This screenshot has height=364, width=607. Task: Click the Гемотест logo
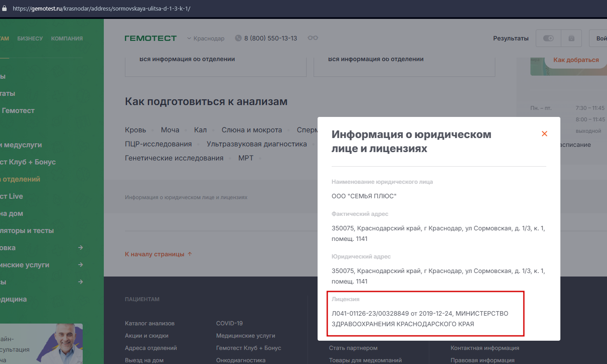[x=150, y=38]
